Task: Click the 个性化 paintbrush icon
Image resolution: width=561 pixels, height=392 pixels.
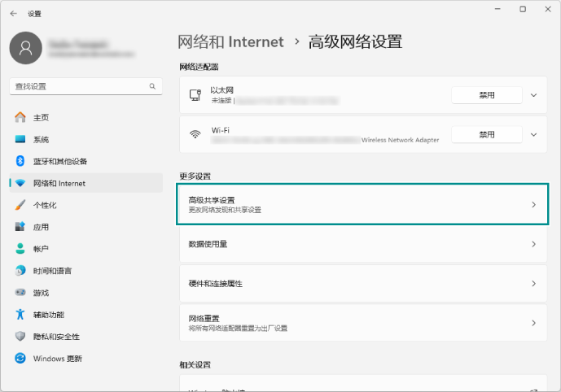Action: point(20,205)
